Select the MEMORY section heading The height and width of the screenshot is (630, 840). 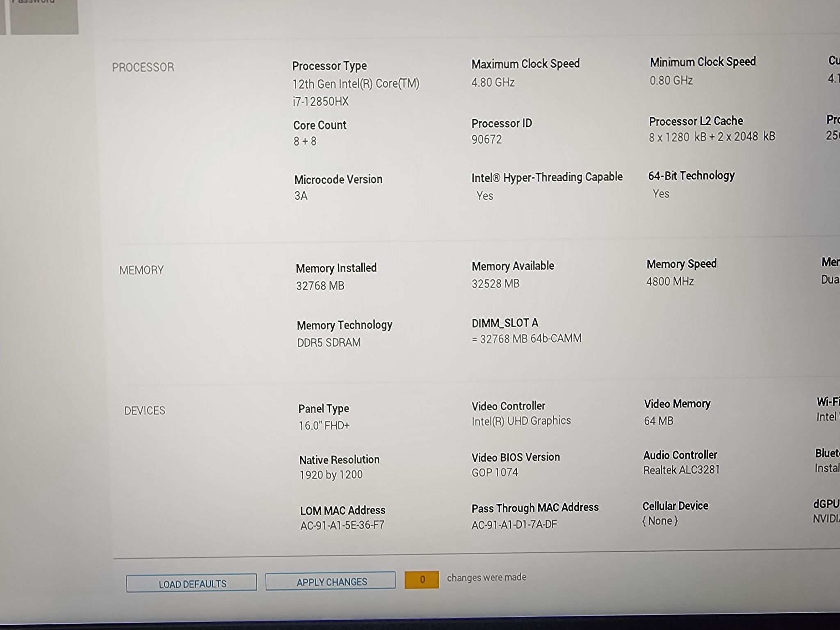click(x=142, y=270)
